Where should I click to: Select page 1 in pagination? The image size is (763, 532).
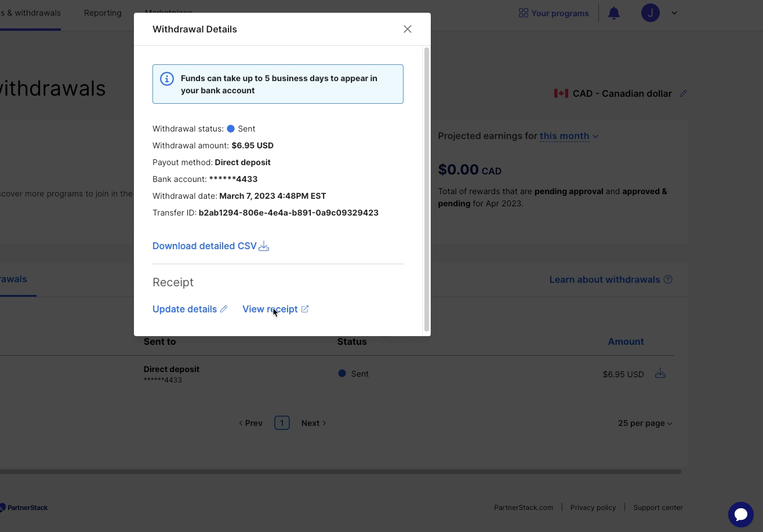click(282, 423)
